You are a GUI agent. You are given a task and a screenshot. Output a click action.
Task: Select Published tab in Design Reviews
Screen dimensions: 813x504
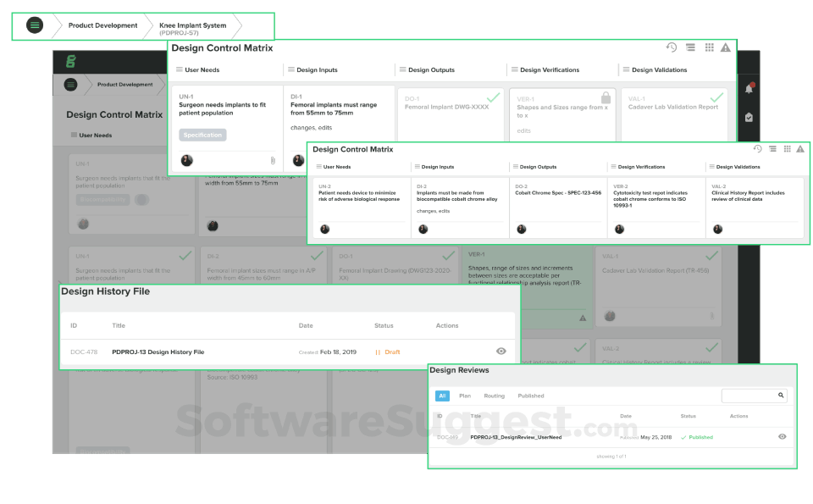[x=531, y=396]
